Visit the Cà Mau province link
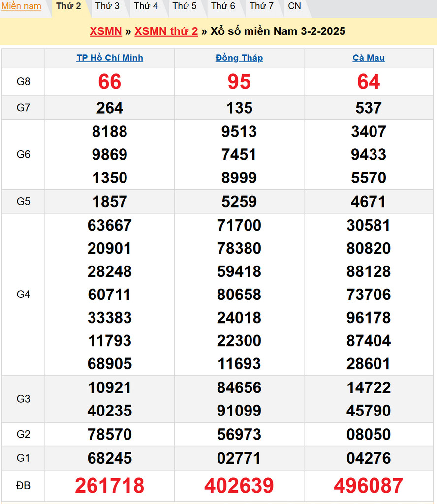The height and width of the screenshot is (504, 437). (x=369, y=58)
